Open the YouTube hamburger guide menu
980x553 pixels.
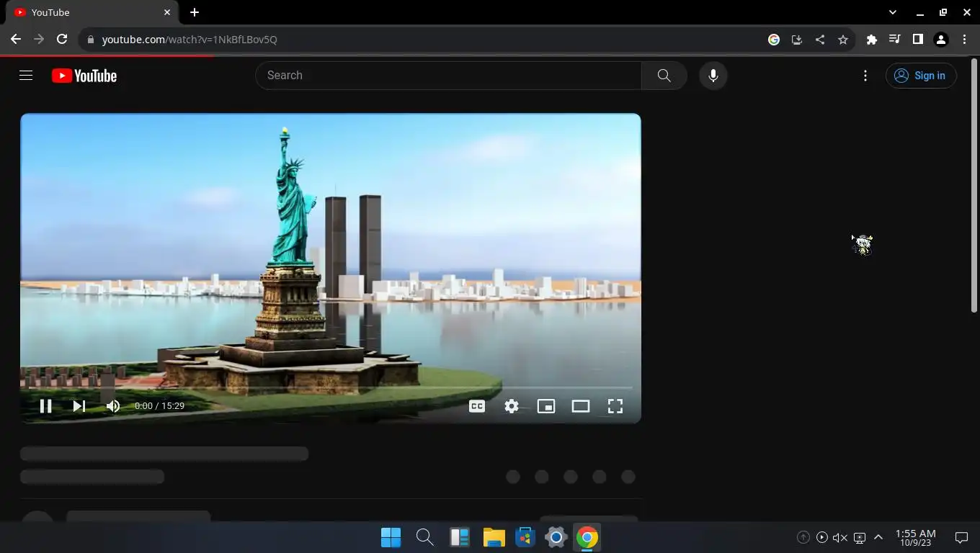tap(26, 76)
